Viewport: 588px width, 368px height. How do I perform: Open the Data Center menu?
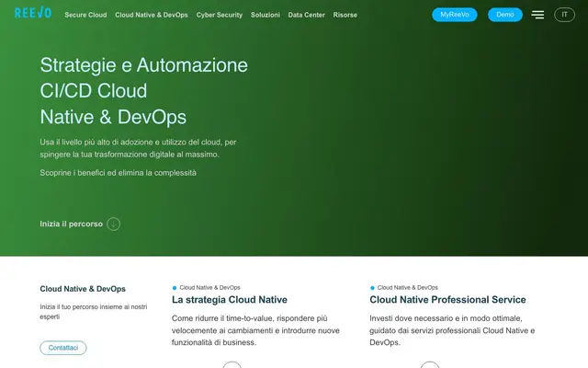coord(306,15)
